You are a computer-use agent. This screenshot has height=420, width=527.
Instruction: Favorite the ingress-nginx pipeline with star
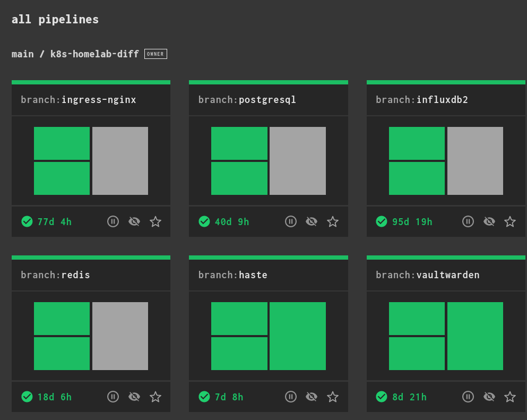pyautogui.click(x=155, y=221)
